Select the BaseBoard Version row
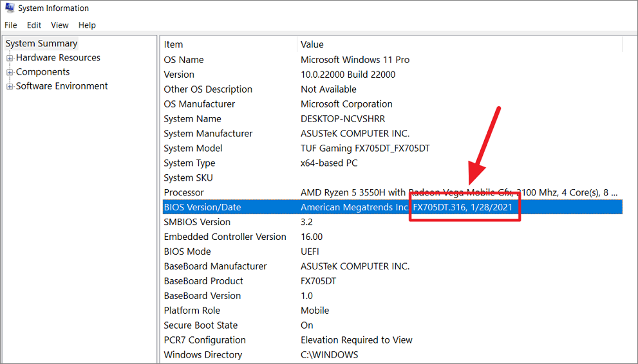 coord(392,295)
